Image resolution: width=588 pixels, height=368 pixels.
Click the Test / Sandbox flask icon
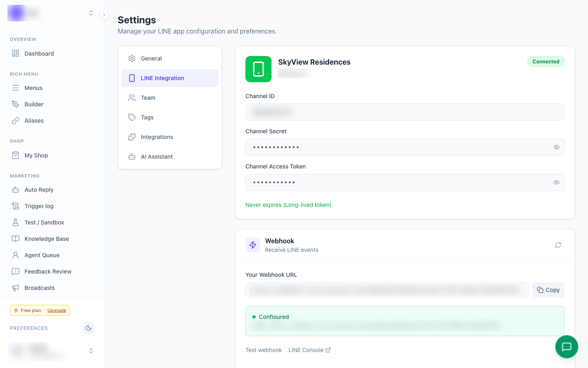[x=16, y=222]
